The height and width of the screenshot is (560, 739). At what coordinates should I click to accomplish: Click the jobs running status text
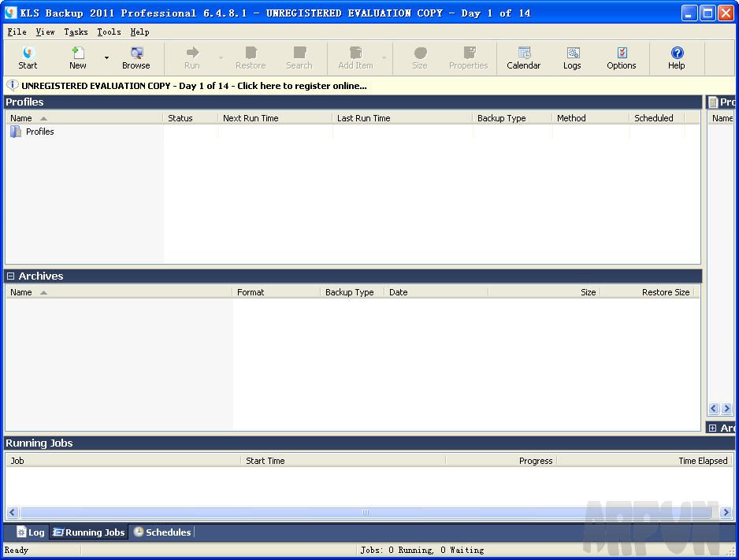(422, 550)
